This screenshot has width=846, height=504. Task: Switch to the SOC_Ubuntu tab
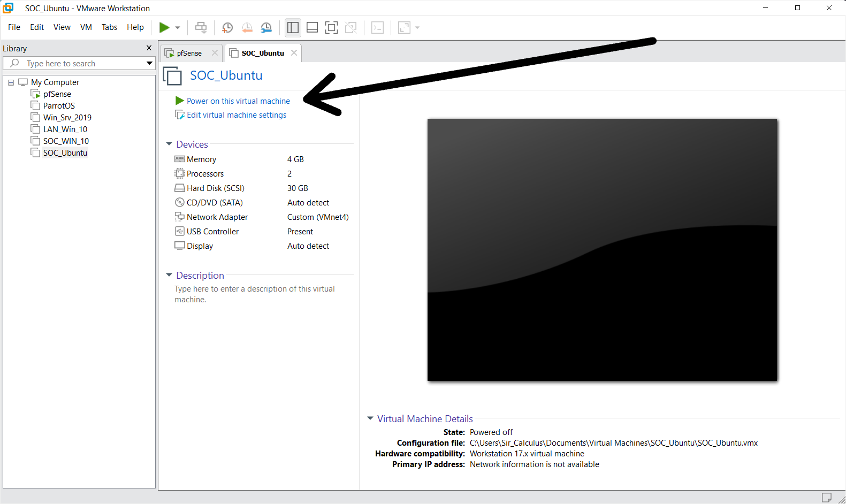click(263, 53)
